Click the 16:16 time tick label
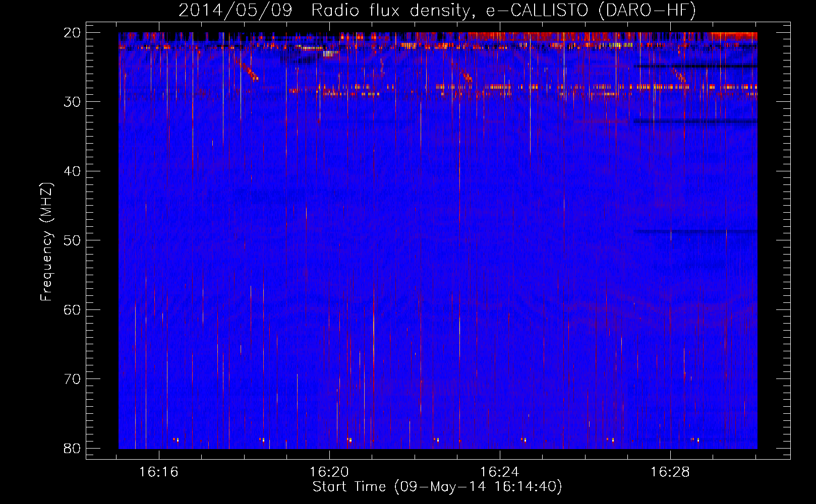Screen dimensions: 816x504 159,472
